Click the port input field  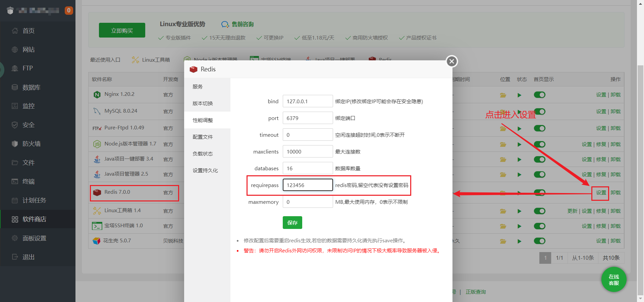point(308,118)
